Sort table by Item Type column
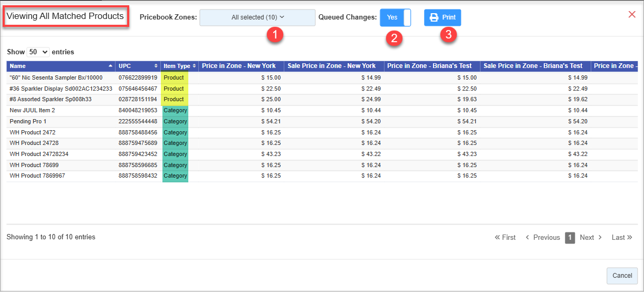The width and height of the screenshot is (644, 292). tap(179, 66)
